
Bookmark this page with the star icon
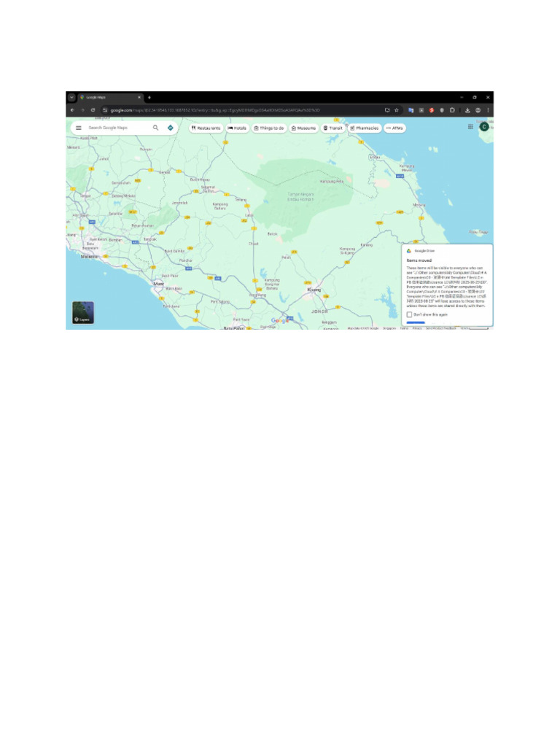[x=397, y=110]
